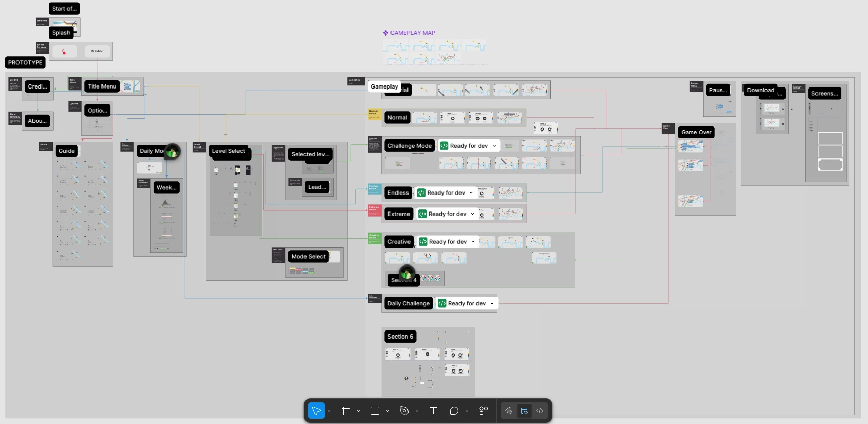This screenshot has width=868, height=424.
Task: Select the Endless section label
Action: (398, 193)
